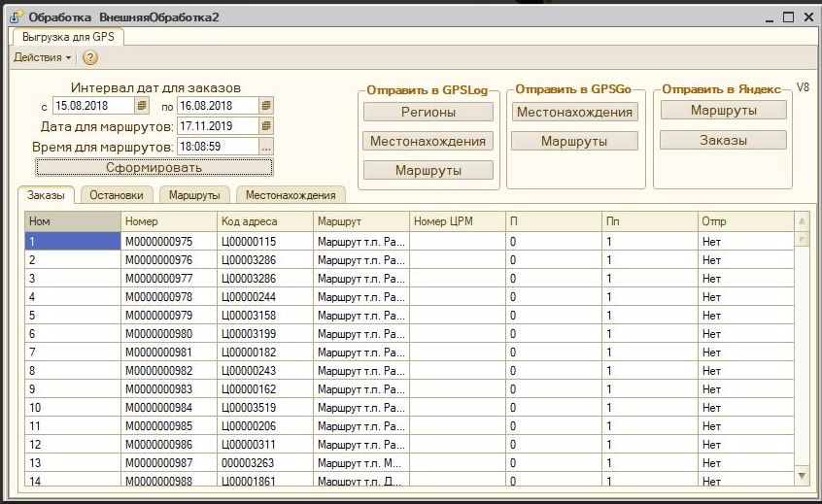Select row number 7 cell
The height and width of the screenshot is (504, 822).
[73, 353]
